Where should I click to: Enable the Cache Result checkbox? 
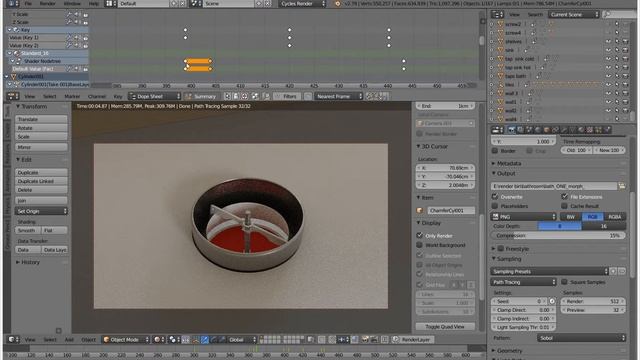point(564,206)
